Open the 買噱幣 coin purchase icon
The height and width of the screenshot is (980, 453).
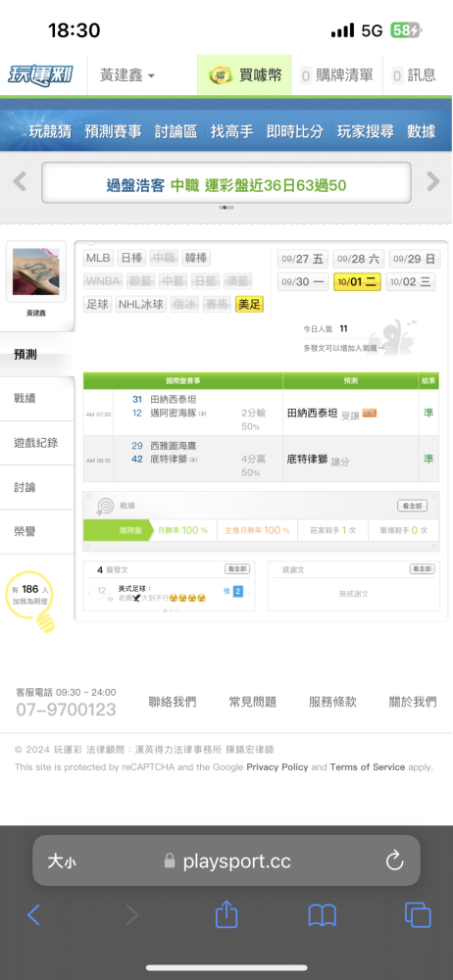click(x=221, y=76)
